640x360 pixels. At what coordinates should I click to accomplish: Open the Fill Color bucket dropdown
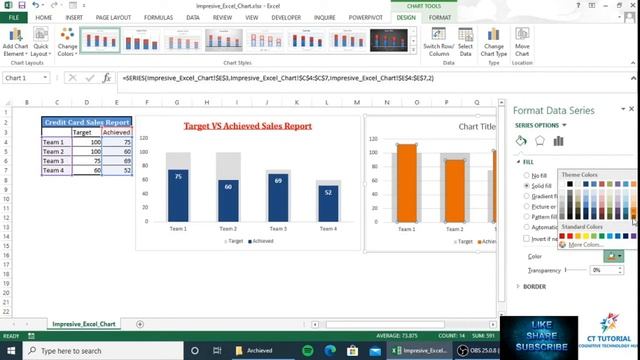[613, 256]
